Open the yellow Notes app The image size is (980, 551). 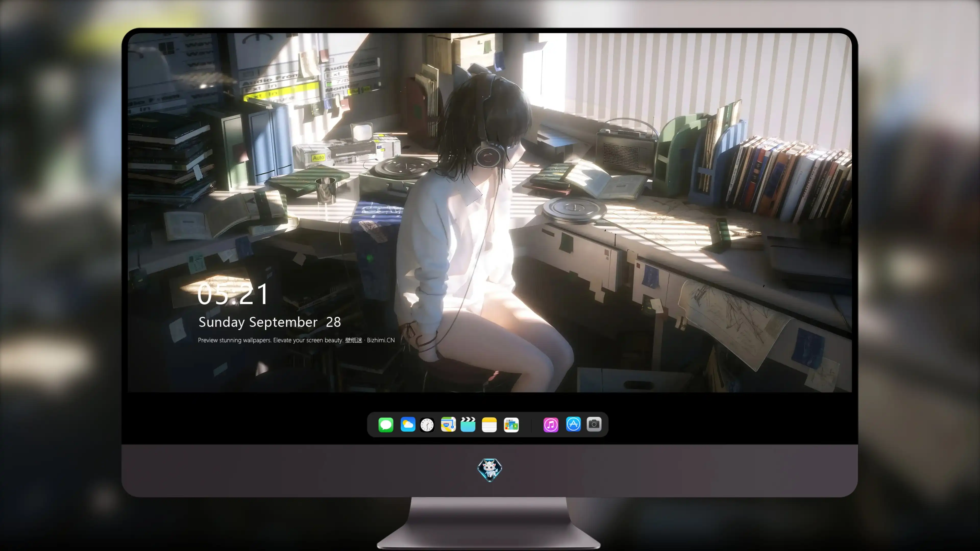(489, 424)
